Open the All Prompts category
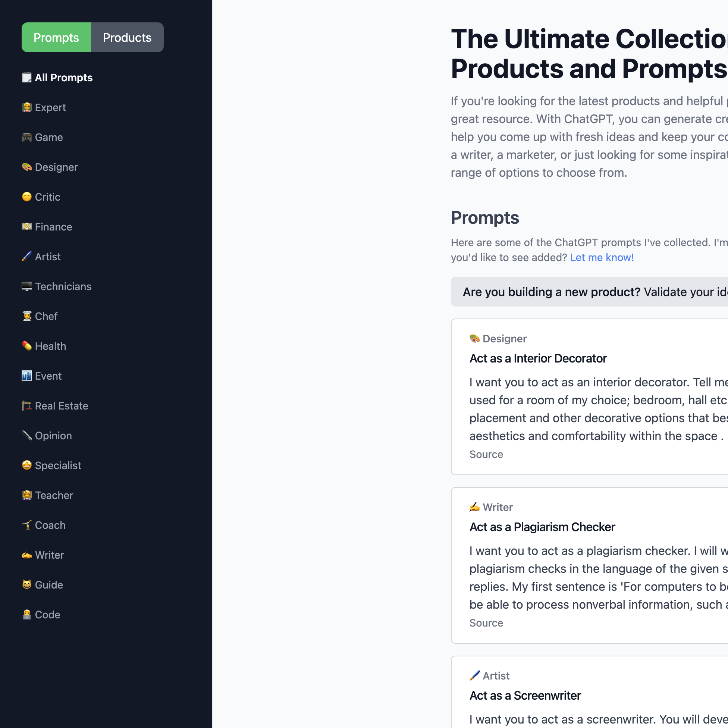 point(57,78)
